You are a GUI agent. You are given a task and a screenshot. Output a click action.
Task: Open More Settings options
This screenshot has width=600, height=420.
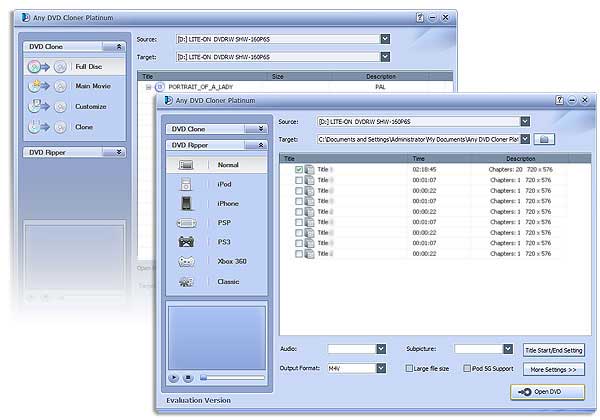(553, 369)
